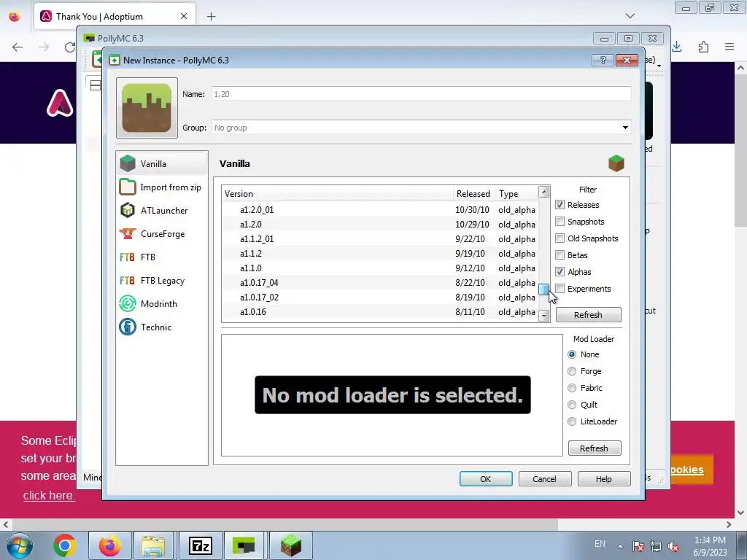Screen dimensions: 747x560
Task: Open Windows Explorer from the taskbar
Action: click(153, 545)
